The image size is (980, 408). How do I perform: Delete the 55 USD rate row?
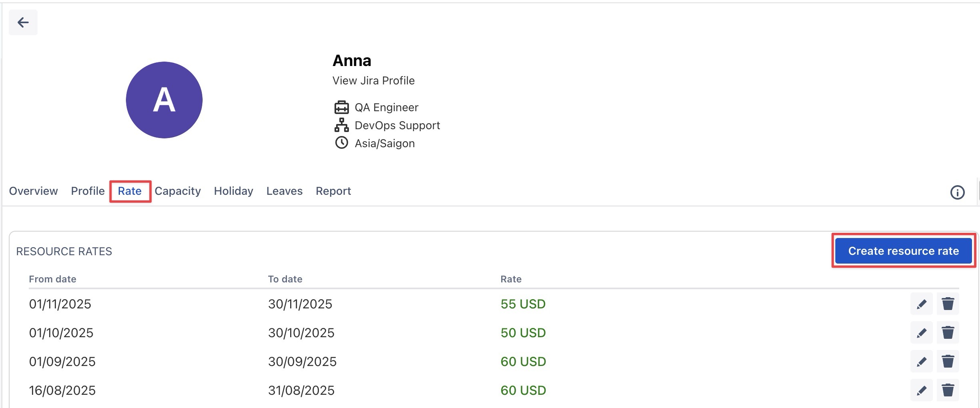(948, 304)
